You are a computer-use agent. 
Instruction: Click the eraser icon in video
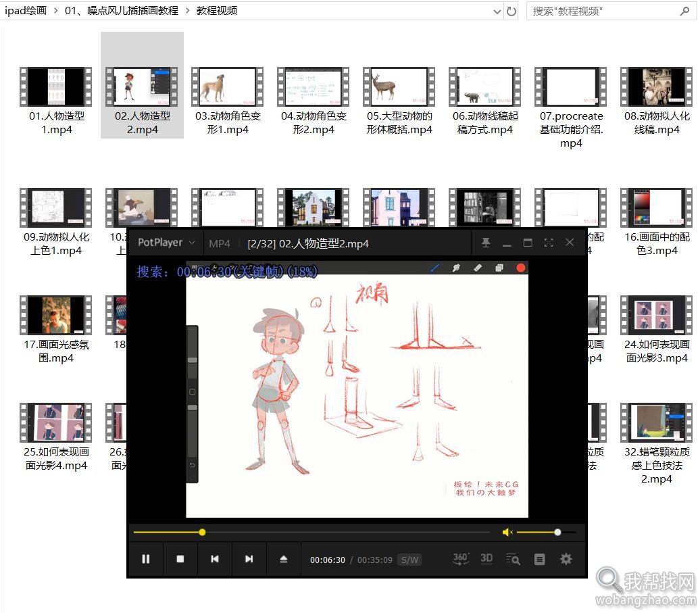coord(478,268)
